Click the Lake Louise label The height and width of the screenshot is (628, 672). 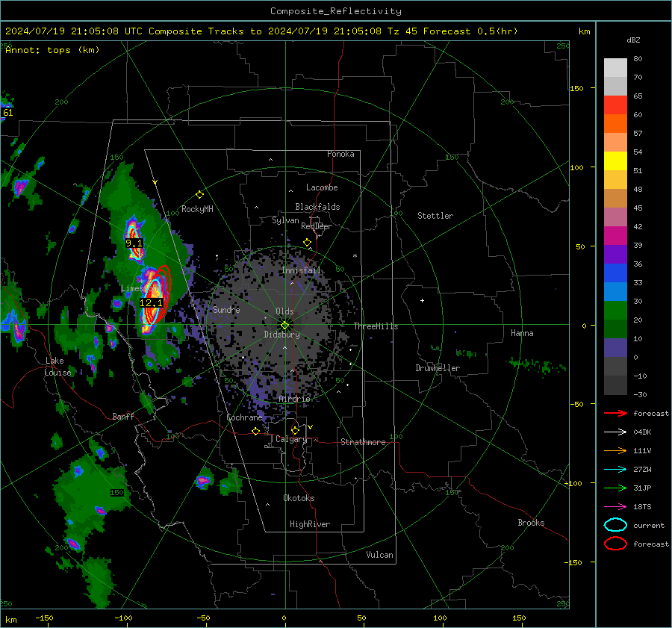[x=57, y=367]
